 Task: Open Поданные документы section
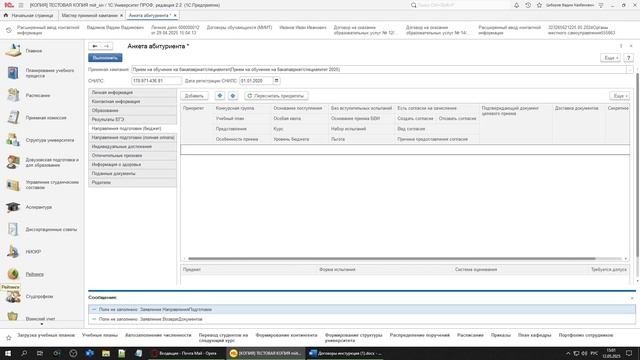[133, 173]
